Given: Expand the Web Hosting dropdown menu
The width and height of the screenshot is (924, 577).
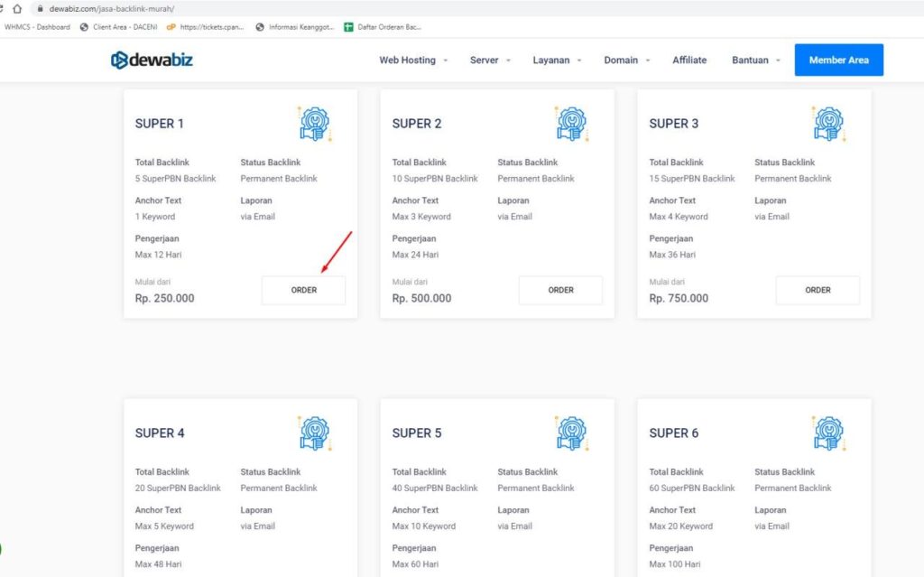Looking at the screenshot, I should coord(412,60).
